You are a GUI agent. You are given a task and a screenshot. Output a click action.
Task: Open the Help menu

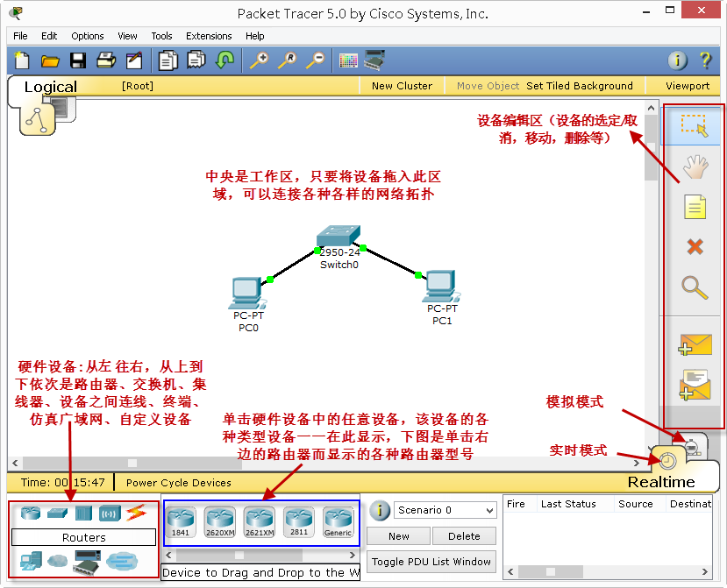[x=254, y=36]
